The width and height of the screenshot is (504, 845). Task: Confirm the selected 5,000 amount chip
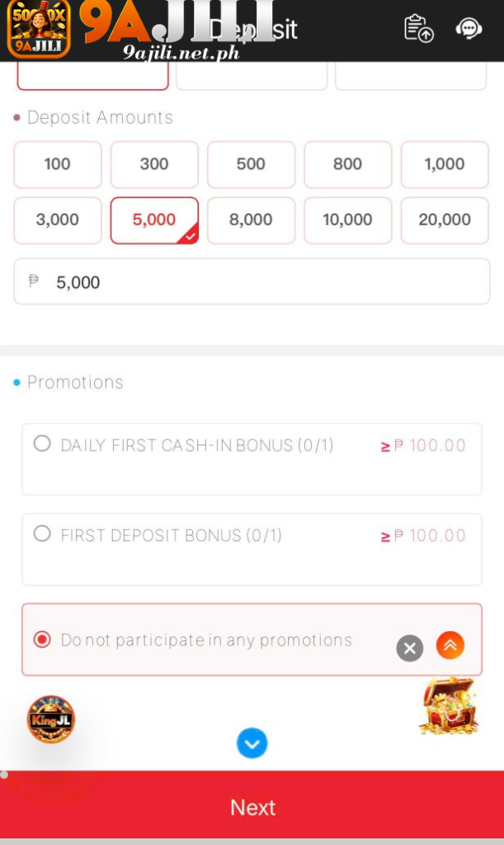tap(154, 220)
